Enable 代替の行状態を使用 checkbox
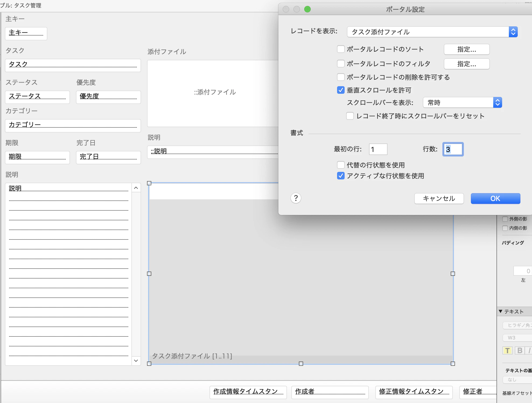Screen dimensions: 532x403 (341, 165)
